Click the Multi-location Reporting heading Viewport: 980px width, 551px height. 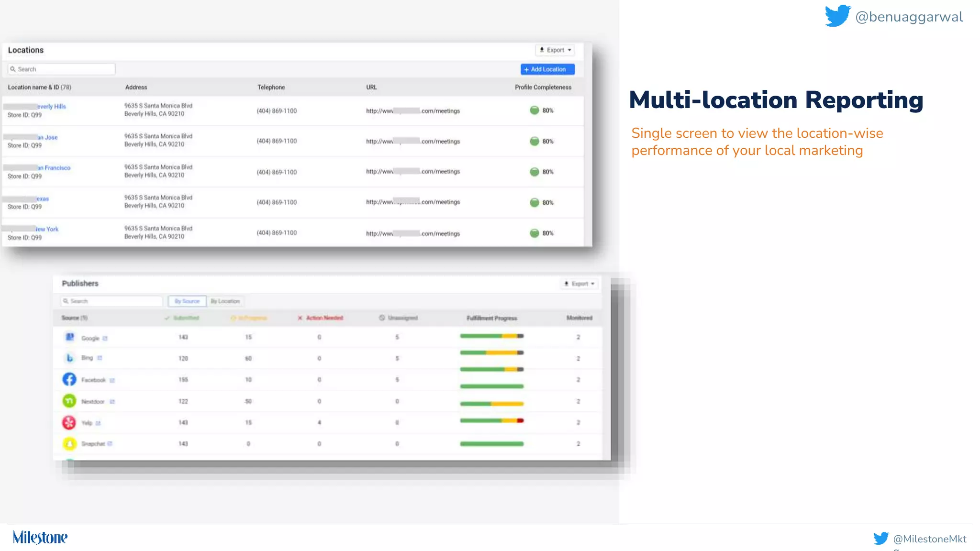(776, 100)
